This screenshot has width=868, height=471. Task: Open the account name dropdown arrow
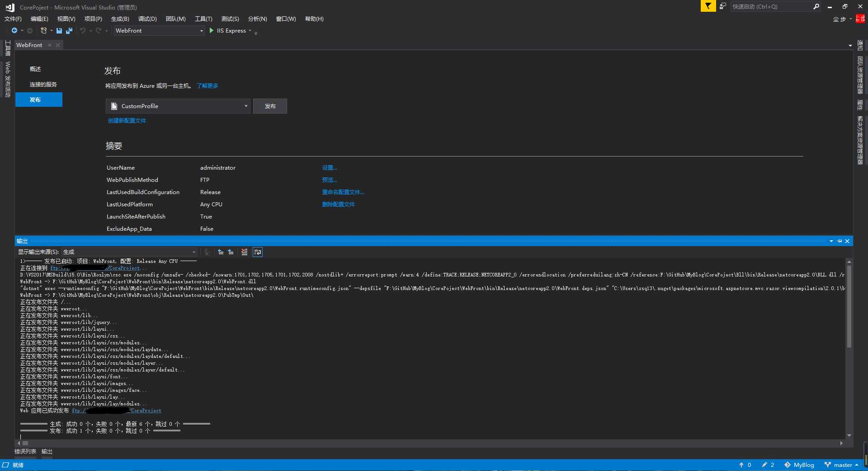tap(851, 19)
